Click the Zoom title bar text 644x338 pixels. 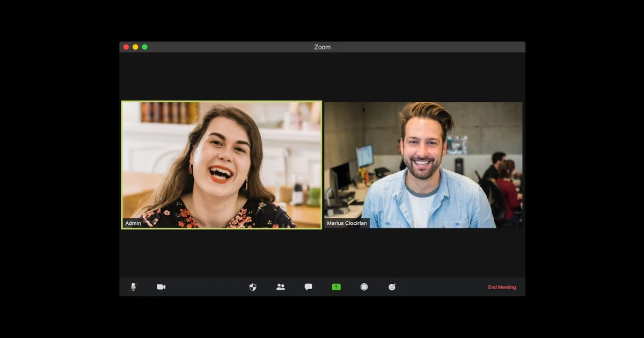(322, 47)
